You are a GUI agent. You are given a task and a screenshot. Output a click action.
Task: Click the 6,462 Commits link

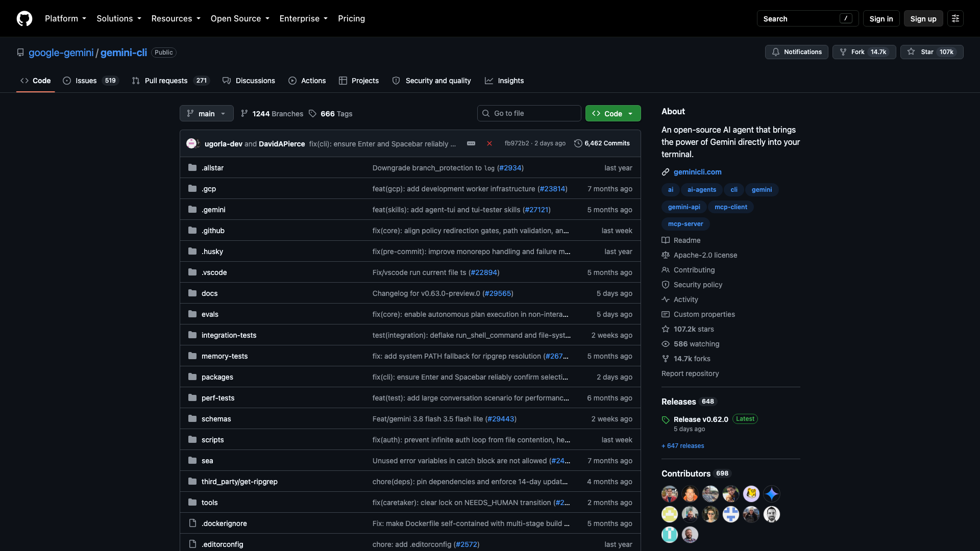click(x=602, y=143)
